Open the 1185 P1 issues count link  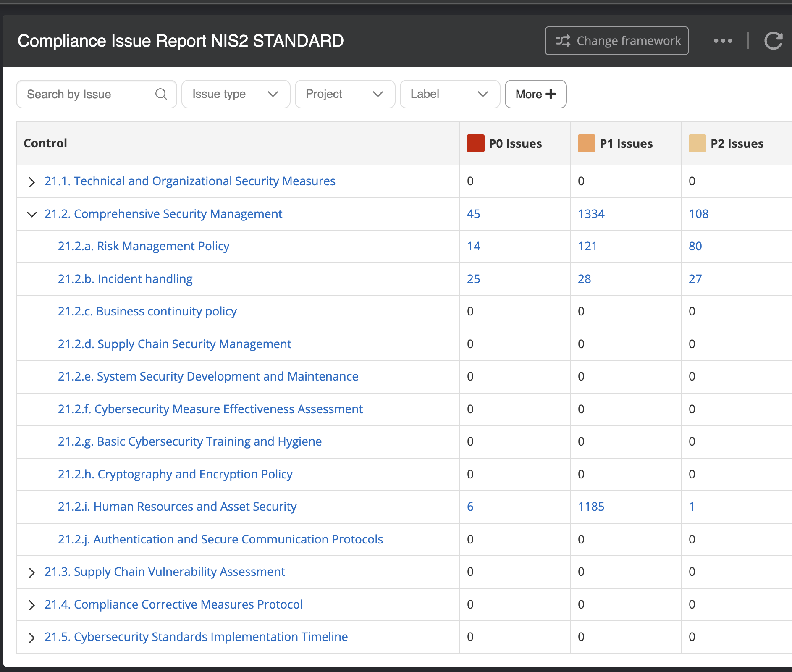click(x=591, y=507)
